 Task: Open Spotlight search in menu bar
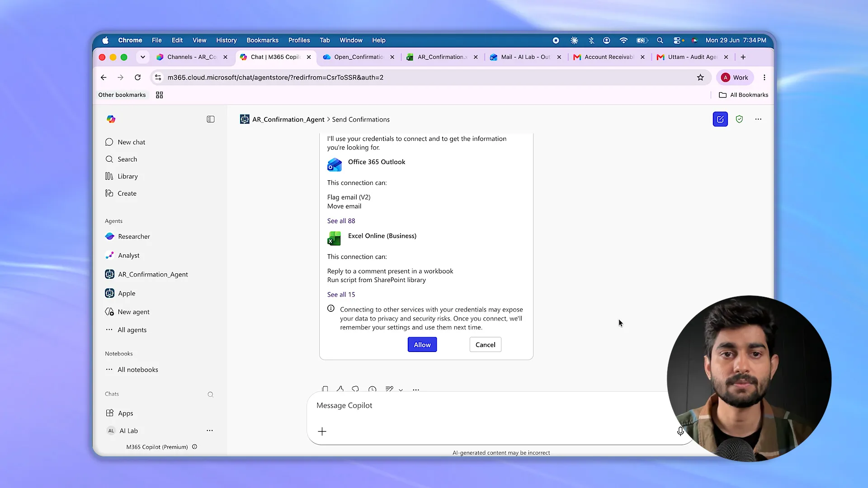[660, 40]
